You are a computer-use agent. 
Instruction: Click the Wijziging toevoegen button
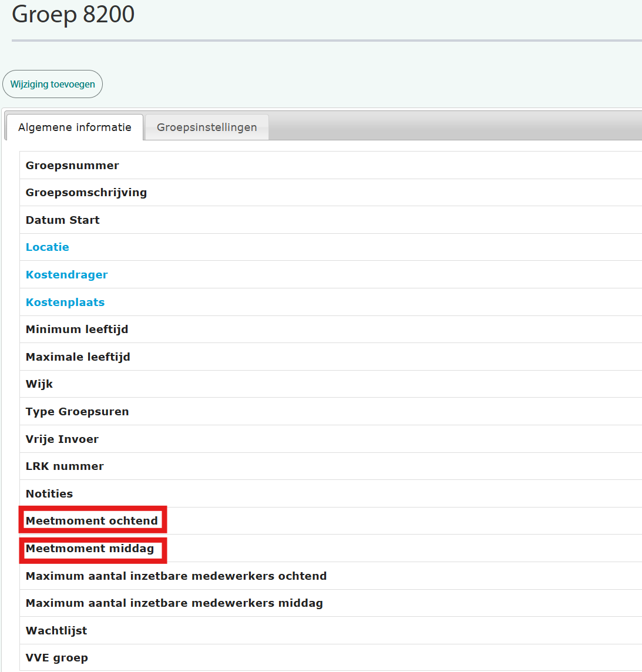pos(52,84)
